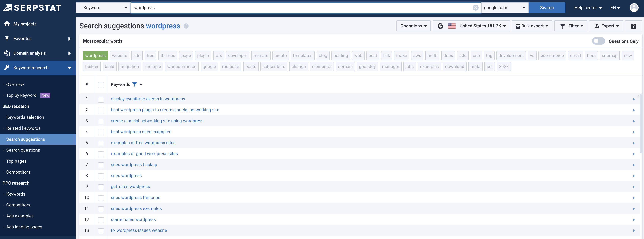Screen dimensions: 644x239
Task: Click the Google G search engine icon
Action: click(440, 26)
